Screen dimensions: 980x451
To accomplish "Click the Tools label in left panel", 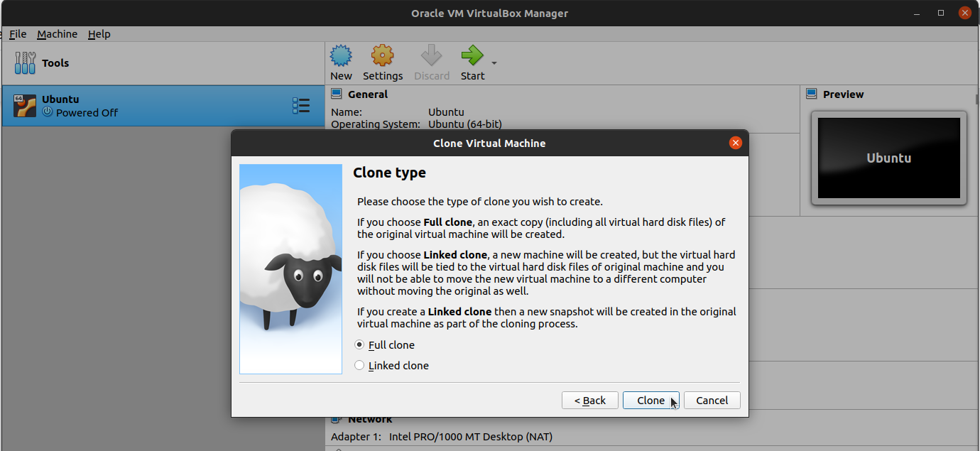I will (55, 63).
